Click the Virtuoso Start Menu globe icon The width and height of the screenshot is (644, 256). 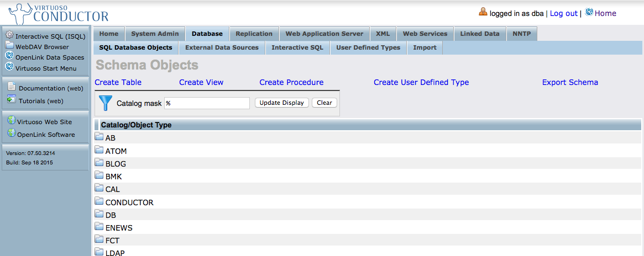(x=9, y=66)
